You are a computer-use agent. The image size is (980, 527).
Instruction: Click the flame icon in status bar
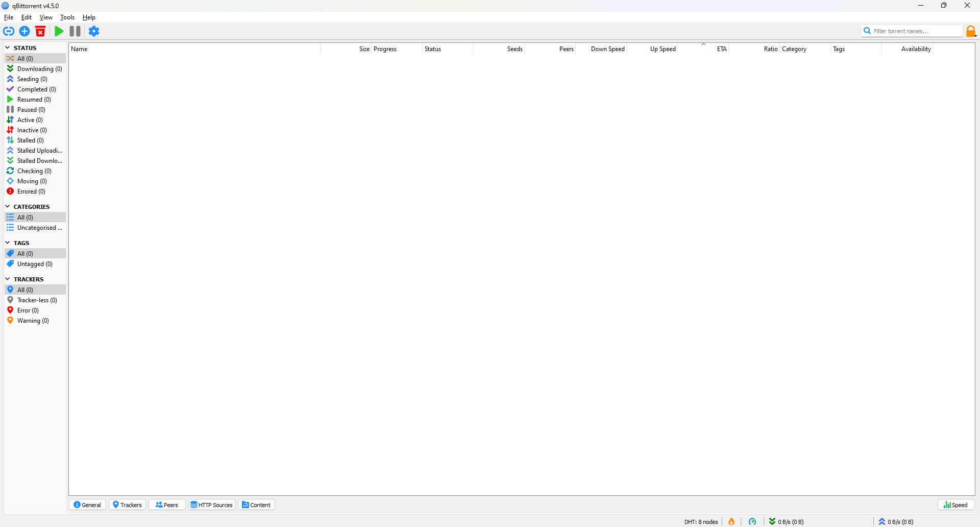(x=731, y=521)
